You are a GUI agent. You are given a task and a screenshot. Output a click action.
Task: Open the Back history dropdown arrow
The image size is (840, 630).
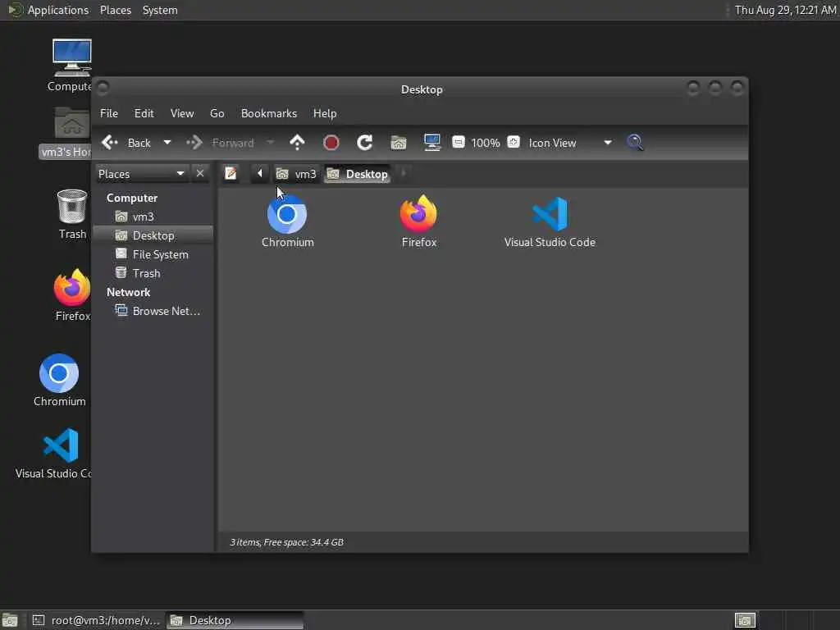[167, 143]
